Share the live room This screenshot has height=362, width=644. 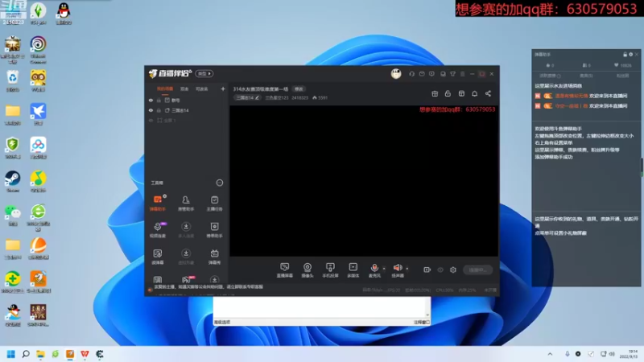[x=488, y=93]
